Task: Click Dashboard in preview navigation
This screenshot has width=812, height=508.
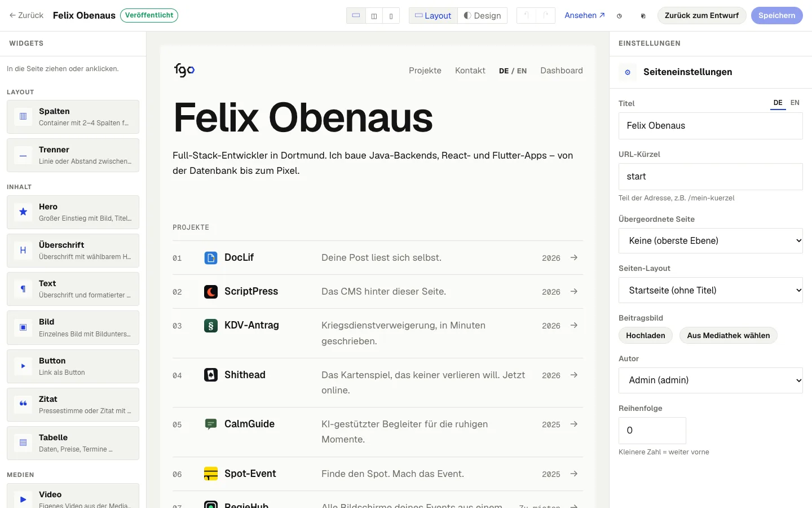Action: [562, 71]
